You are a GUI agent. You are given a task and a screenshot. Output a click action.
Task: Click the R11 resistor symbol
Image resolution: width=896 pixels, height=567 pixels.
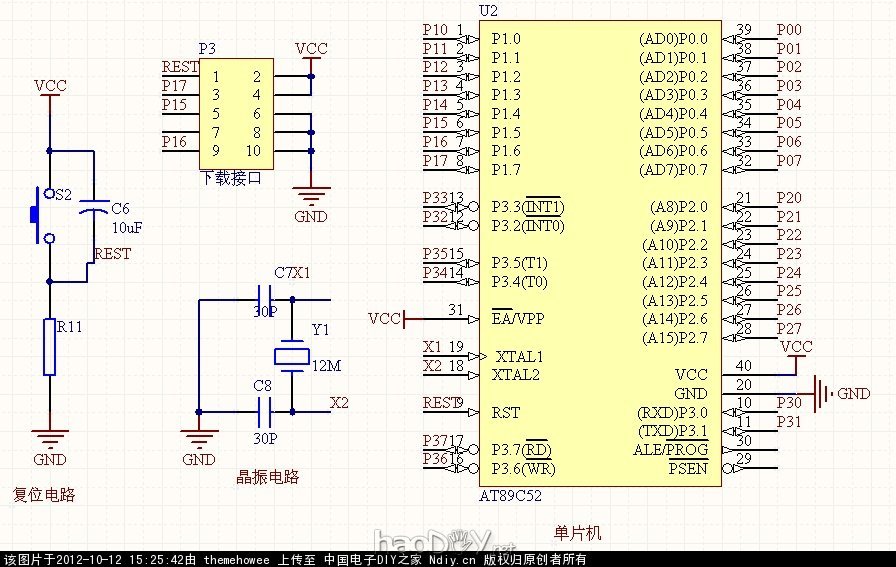click(49, 346)
